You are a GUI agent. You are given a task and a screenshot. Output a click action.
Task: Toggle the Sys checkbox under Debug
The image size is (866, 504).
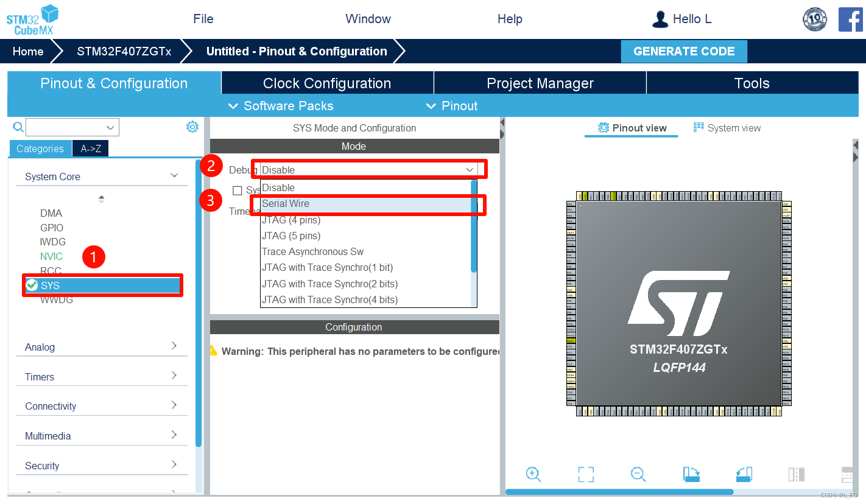pos(238,191)
